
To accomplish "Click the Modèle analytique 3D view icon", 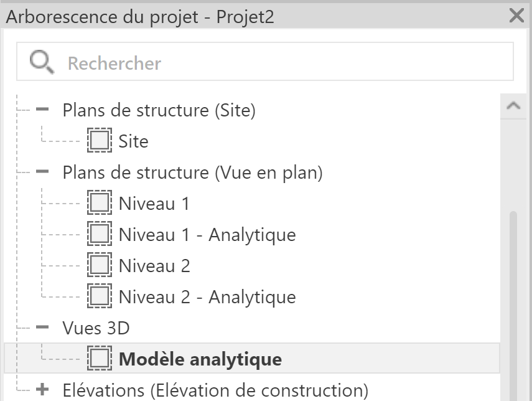I will click(x=100, y=358).
